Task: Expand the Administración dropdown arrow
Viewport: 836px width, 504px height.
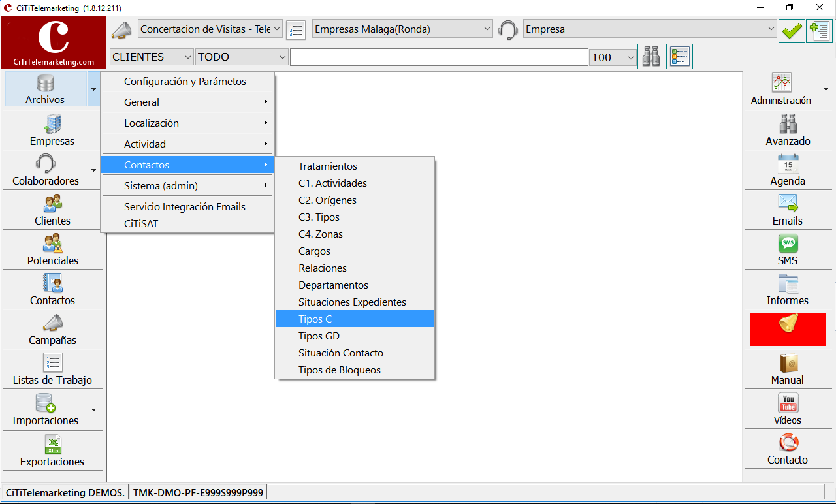Action: 826,89
